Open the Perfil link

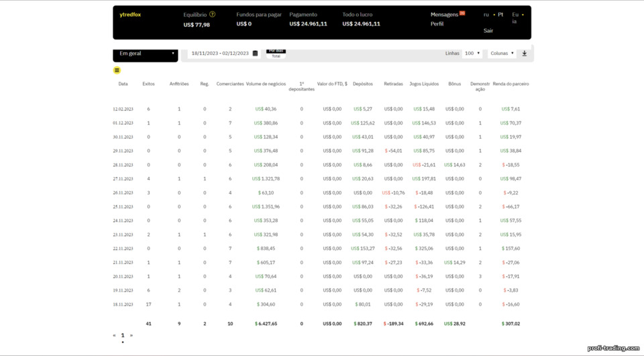pos(437,24)
